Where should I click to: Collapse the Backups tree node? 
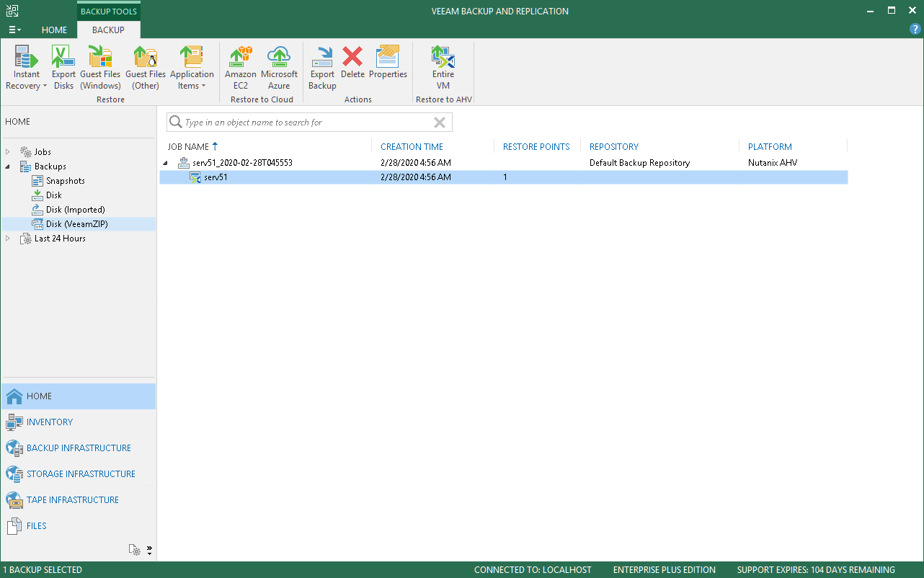coord(8,166)
